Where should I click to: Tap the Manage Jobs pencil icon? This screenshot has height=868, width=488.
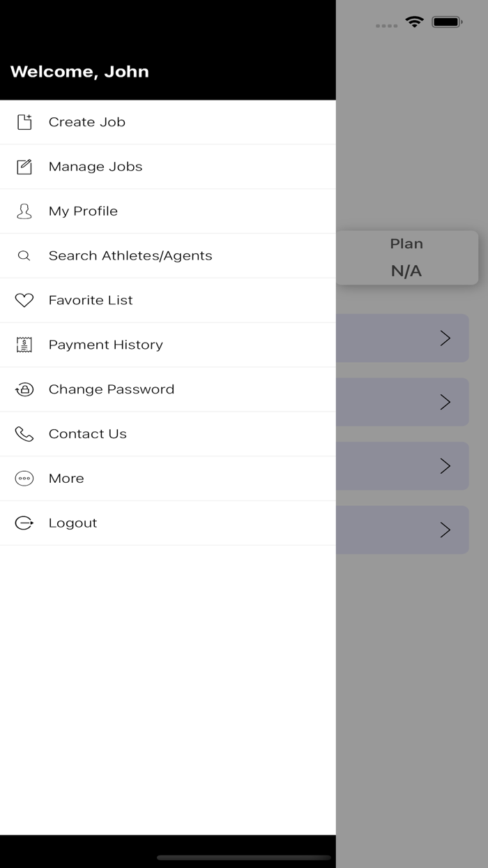pyautogui.click(x=24, y=167)
